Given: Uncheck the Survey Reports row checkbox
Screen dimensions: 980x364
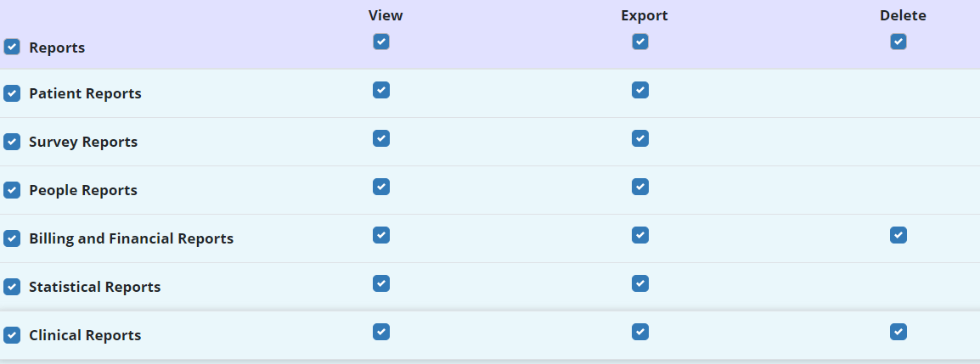Looking at the screenshot, I should 12,142.
